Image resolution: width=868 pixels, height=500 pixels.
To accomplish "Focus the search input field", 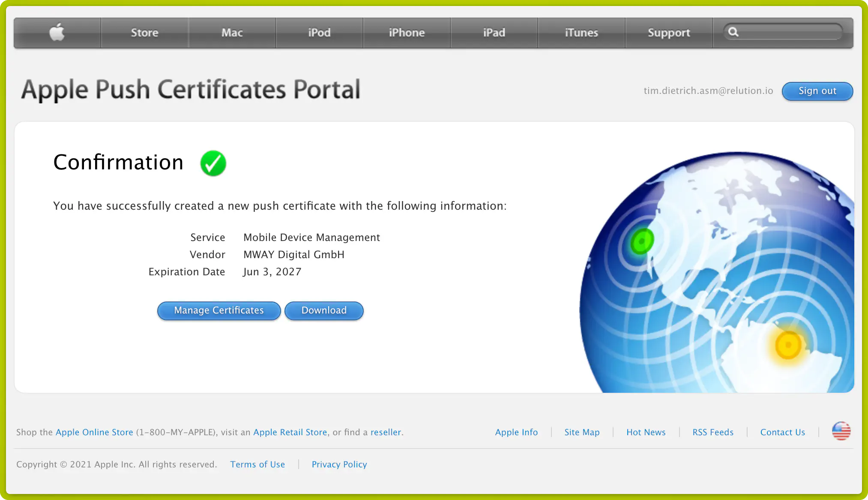I will point(783,32).
